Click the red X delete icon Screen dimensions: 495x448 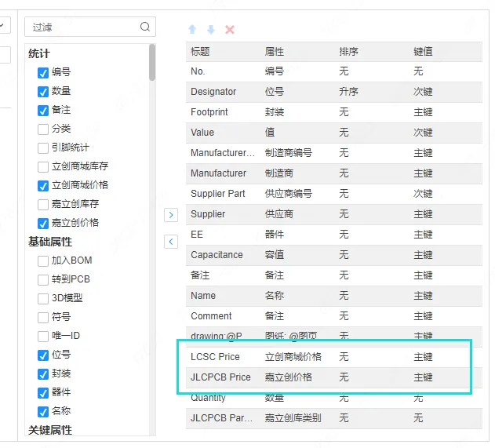pos(230,30)
